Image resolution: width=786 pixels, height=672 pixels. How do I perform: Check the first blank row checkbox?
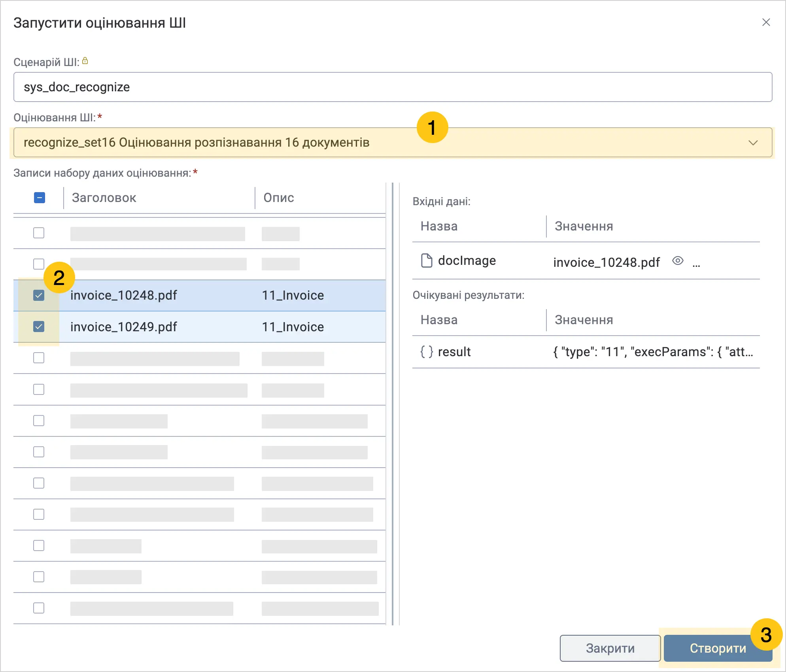click(39, 233)
